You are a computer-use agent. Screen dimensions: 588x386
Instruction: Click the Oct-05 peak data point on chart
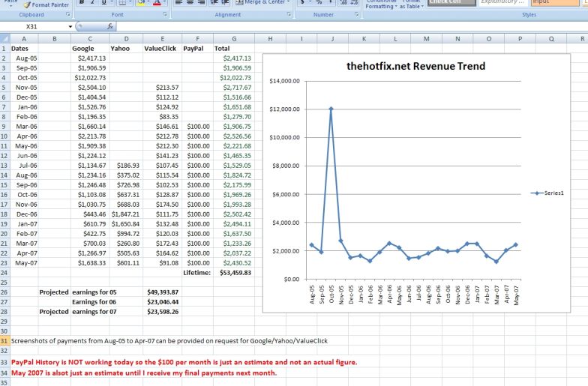[x=331, y=109]
